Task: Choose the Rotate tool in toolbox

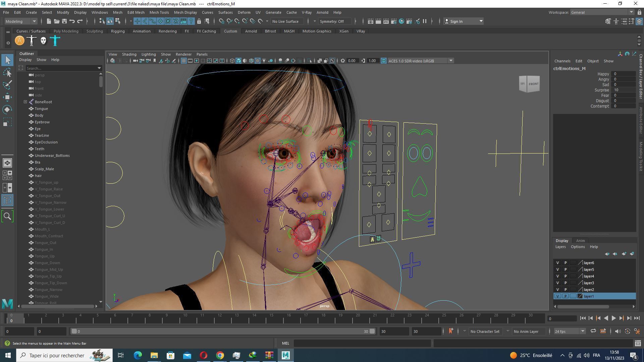Action: pyautogui.click(x=7, y=110)
